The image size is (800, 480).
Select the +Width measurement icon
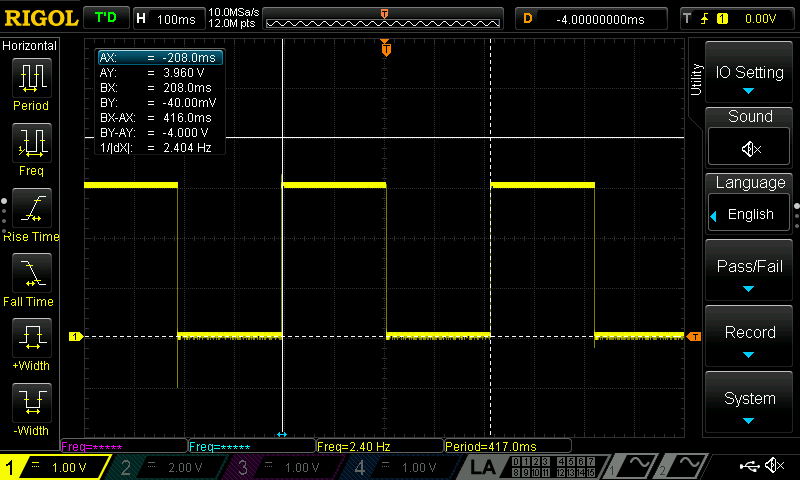(x=32, y=338)
